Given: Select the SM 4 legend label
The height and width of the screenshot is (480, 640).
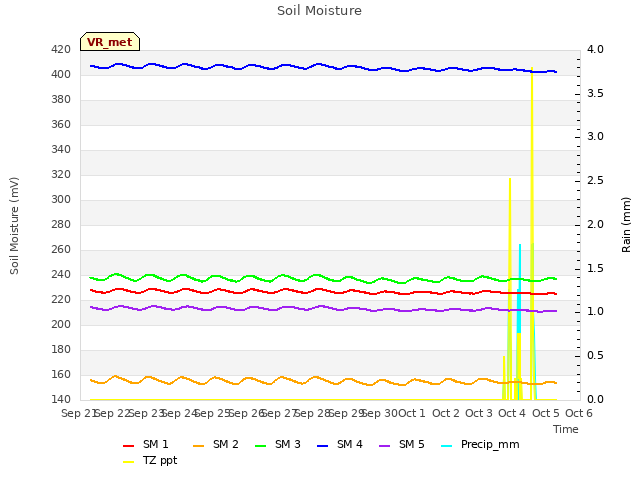Looking at the screenshot, I should [350, 444].
